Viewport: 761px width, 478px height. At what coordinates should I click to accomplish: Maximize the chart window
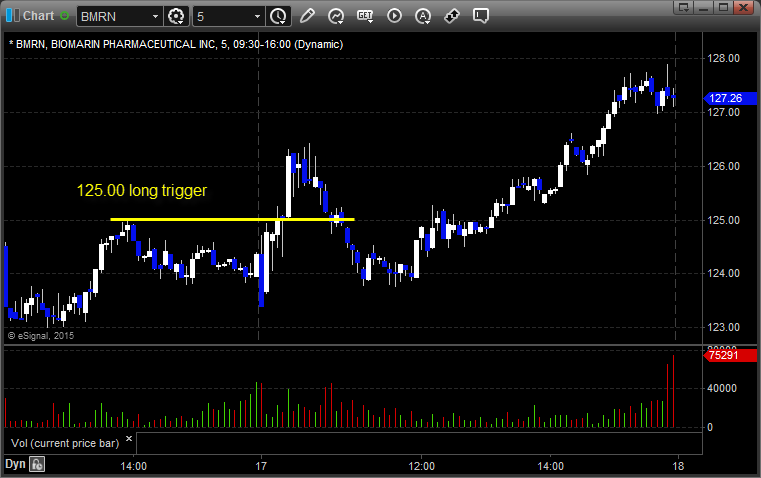coord(723,7)
